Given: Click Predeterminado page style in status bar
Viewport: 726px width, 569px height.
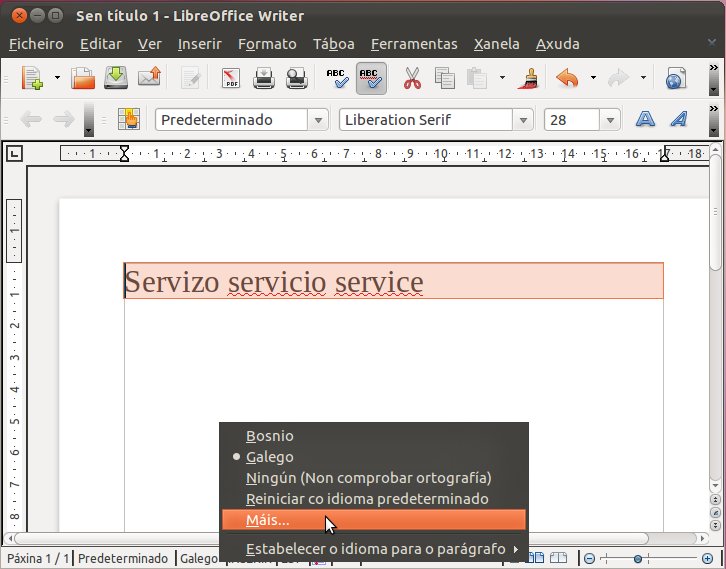Looking at the screenshot, I should [x=123, y=558].
